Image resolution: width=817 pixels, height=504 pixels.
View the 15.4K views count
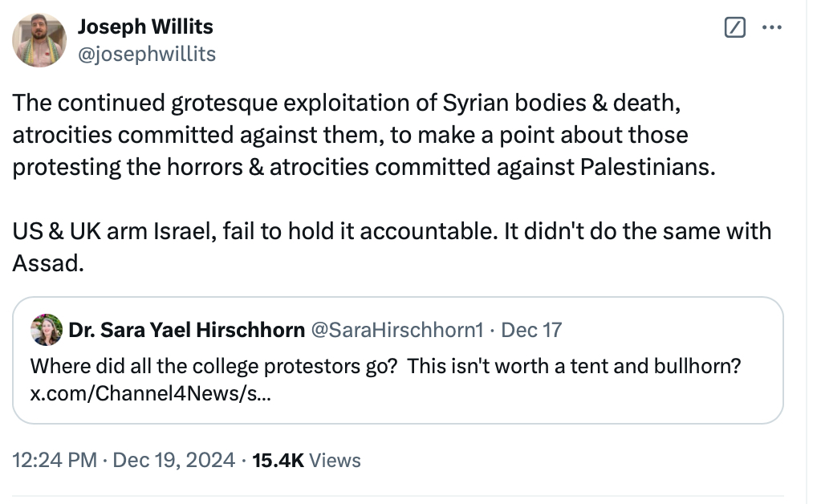[278, 461]
